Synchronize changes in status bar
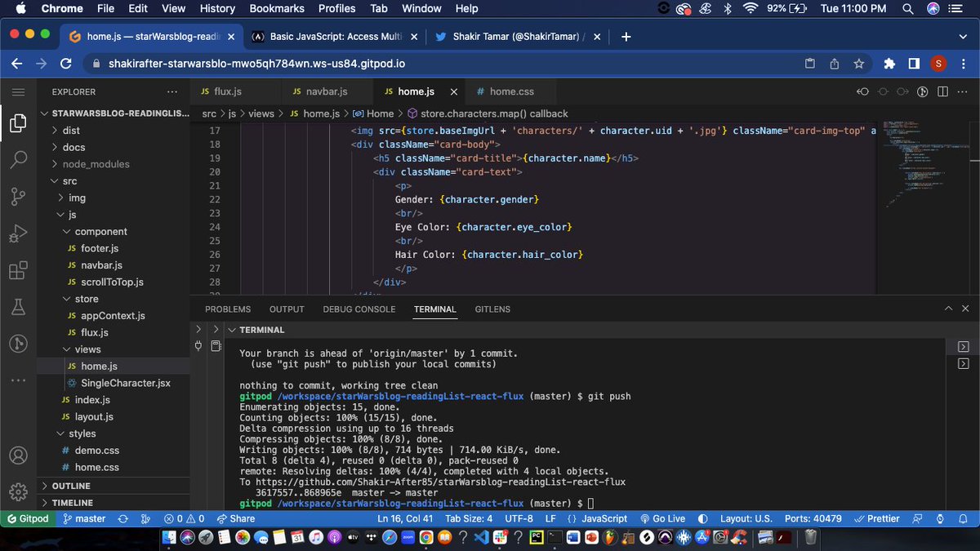This screenshot has width=980, height=551. pos(123,518)
